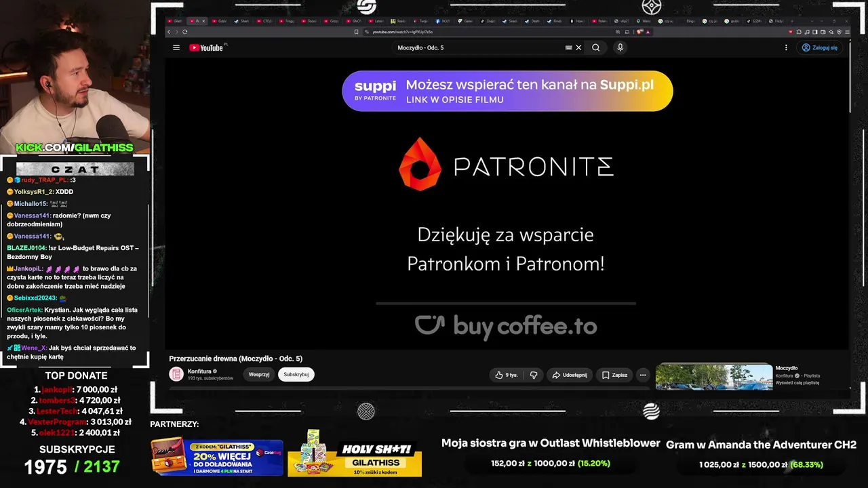Click the KICK.COM/GILATHISS overlay label
The height and width of the screenshot is (488, 868).
coord(75,148)
